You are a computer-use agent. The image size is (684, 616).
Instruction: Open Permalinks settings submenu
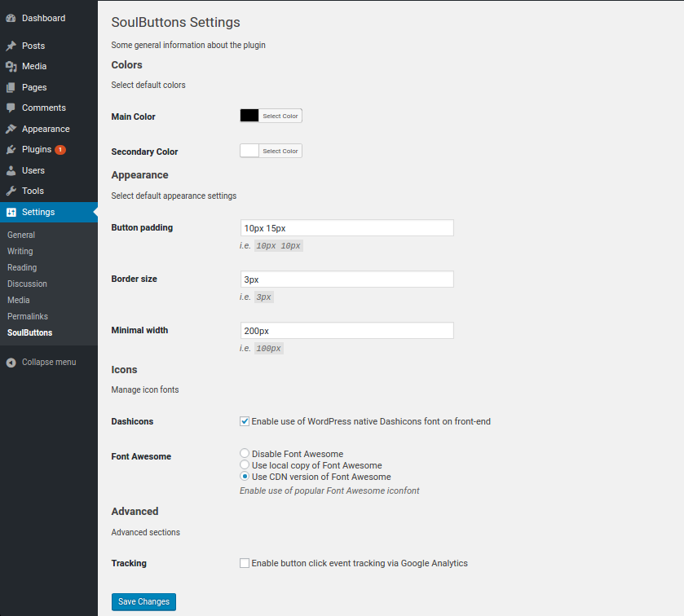click(28, 316)
